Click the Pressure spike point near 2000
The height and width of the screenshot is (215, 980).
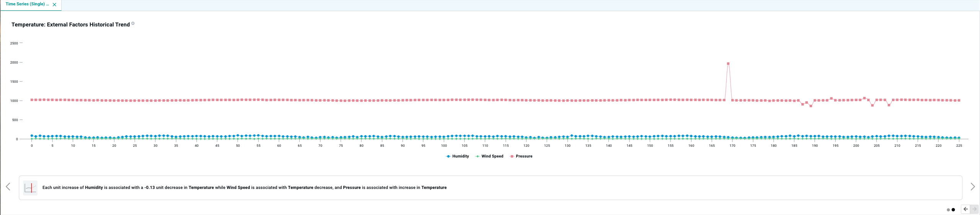click(728, 64)
